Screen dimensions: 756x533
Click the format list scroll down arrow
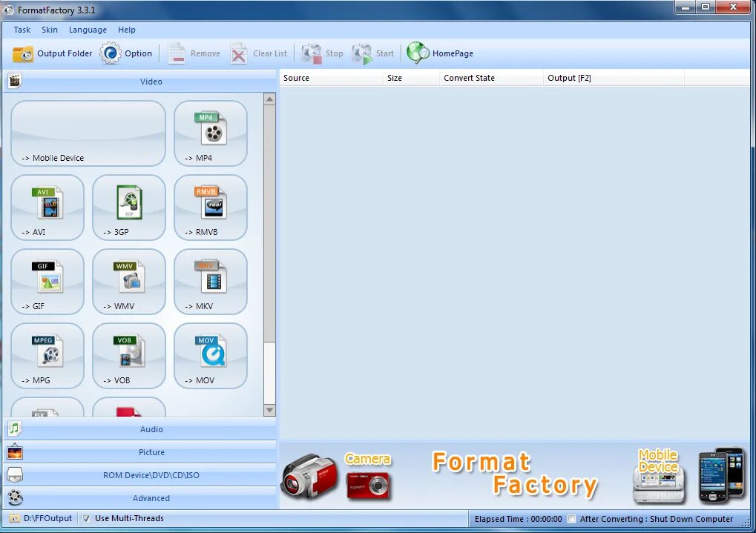[269, 410]
